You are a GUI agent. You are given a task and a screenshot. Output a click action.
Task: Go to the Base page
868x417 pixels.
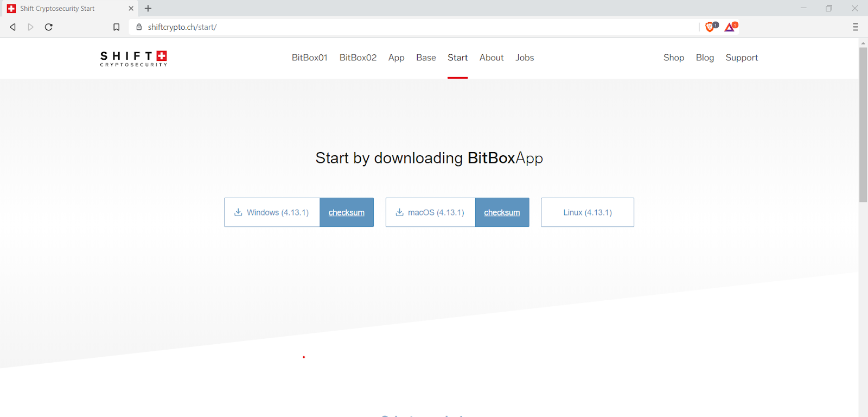click(x=426, y=58)
